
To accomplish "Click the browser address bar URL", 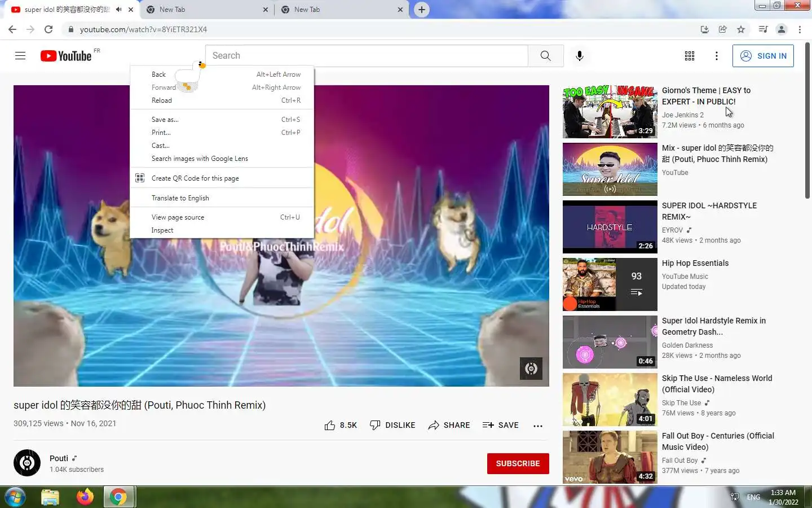I will (x=143, y=29).
